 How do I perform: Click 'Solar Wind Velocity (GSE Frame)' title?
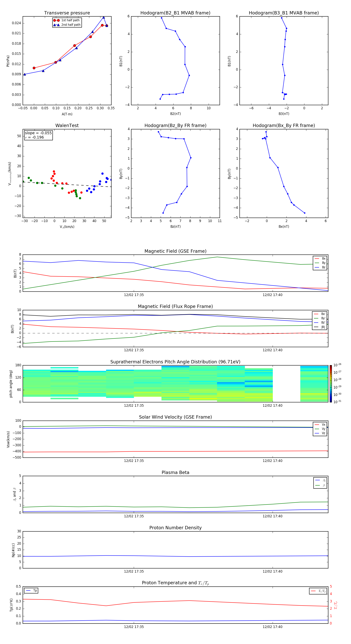tap(175, 417)
